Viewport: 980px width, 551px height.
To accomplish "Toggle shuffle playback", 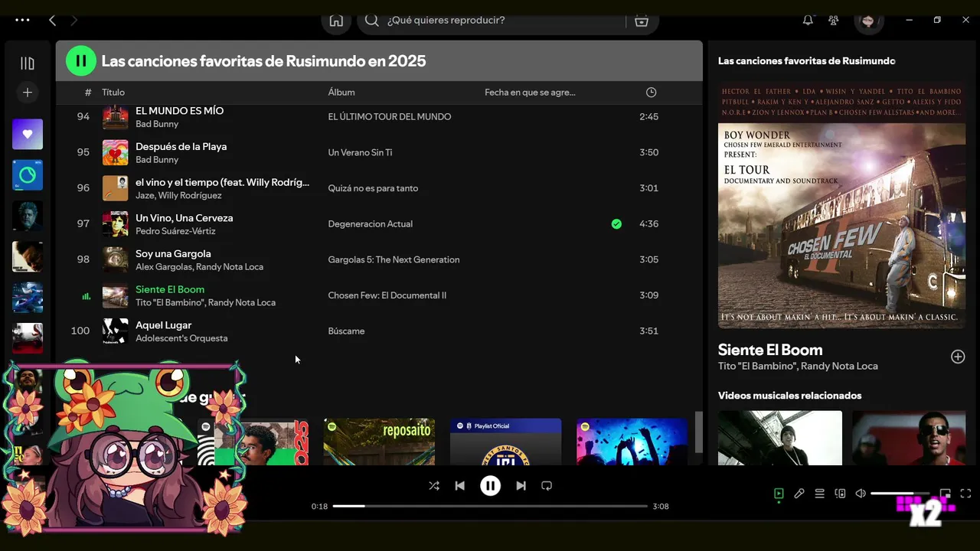I will click(434, 486).
